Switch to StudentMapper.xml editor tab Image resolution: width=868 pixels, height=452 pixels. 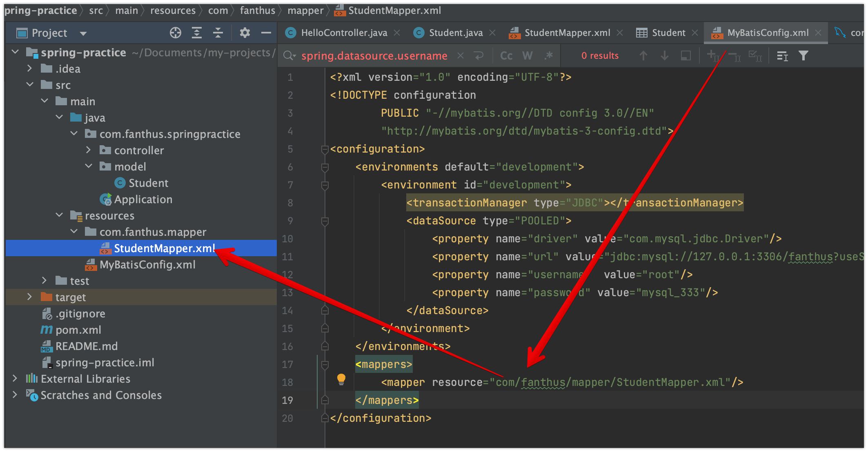pos(567,33)
